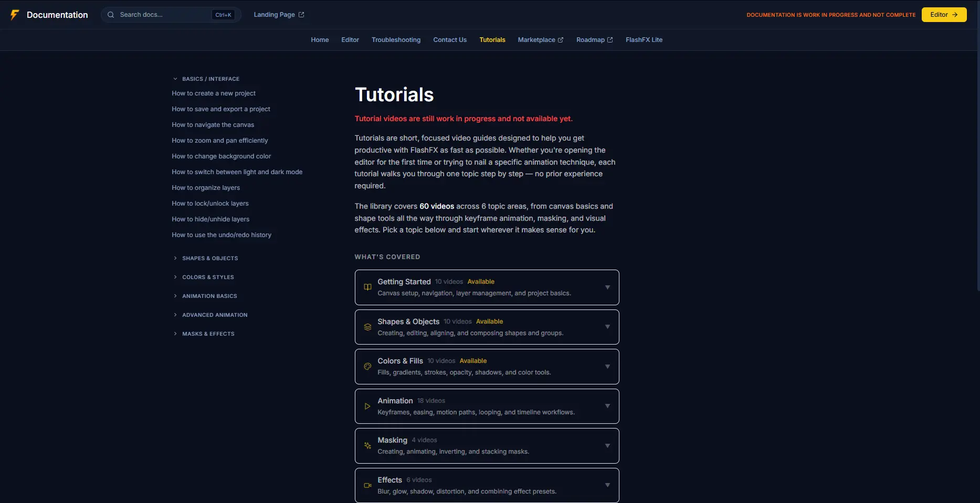
Task: Expand the Getting Started card arrow
Action: tap(607, 287)
